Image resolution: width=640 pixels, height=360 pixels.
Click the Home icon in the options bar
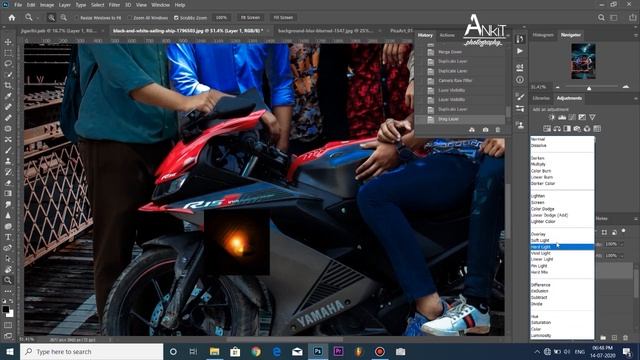pyautogui.click(x=12, y=18)
